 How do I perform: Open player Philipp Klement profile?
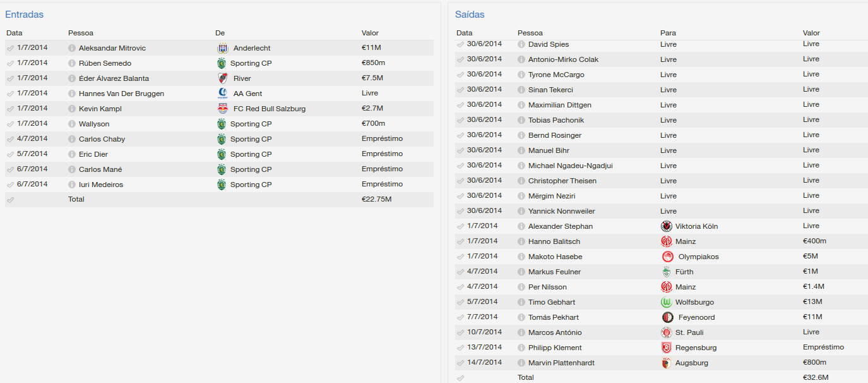click(x=555, y=348)
